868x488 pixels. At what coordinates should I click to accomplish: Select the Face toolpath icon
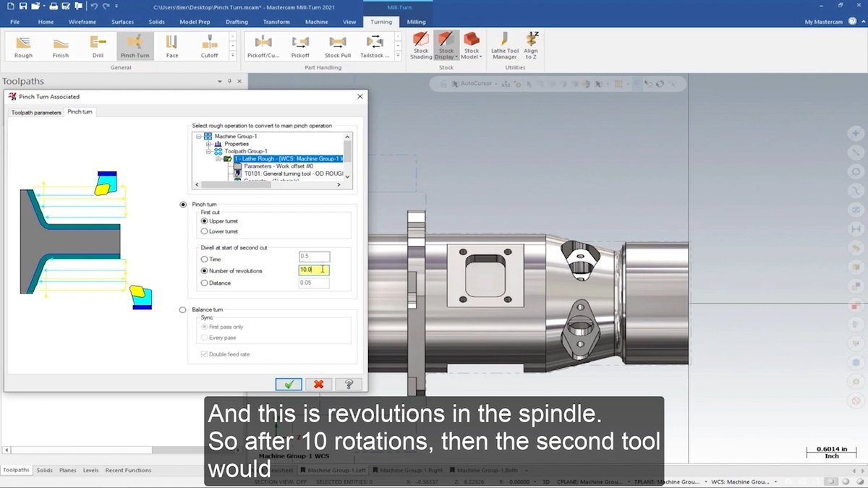(x=172, y=46)
